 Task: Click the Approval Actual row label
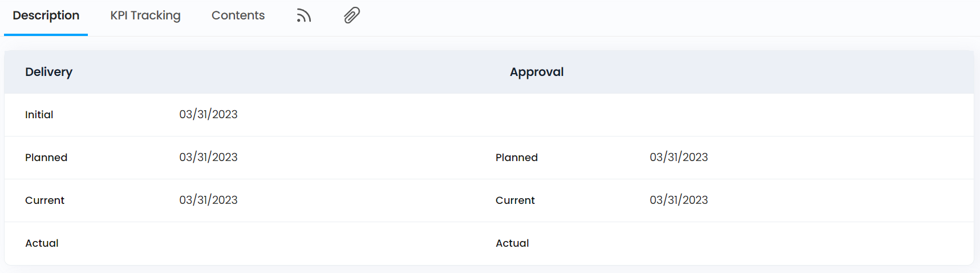(x=512, y=243)
